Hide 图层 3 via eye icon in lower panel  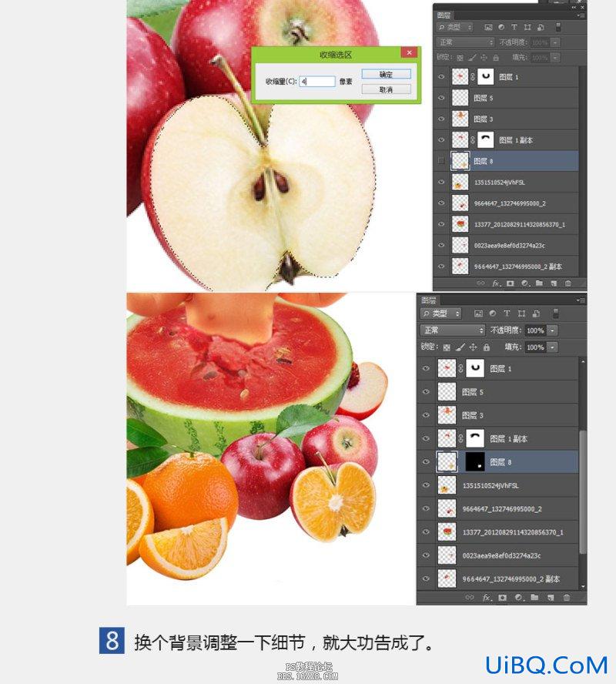pyautogui.click(x=426, y=415)
